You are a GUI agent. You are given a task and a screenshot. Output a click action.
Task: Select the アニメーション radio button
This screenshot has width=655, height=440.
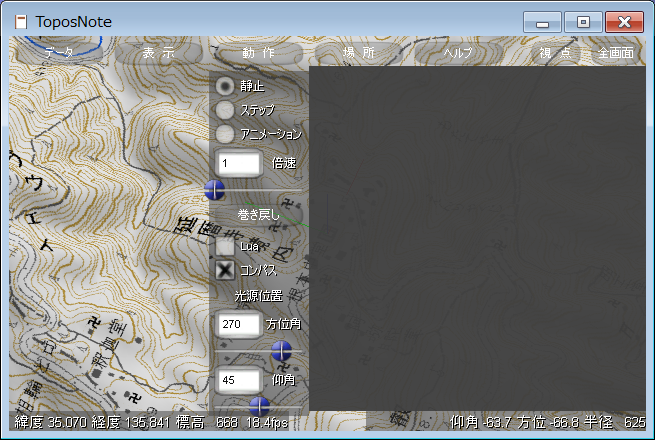point(225,134)
